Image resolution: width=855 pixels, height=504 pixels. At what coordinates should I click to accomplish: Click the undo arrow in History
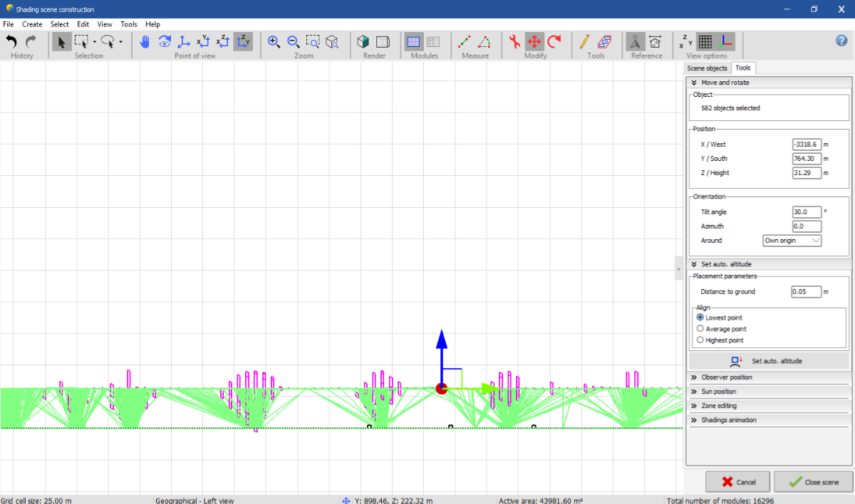click(x=11, y=42)
